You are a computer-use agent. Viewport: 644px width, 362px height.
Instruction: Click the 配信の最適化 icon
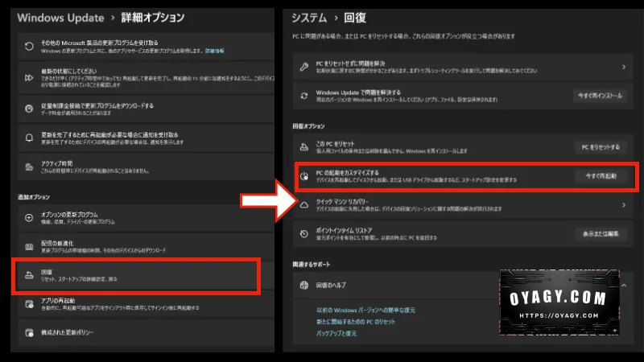click(x=29, y=247)
